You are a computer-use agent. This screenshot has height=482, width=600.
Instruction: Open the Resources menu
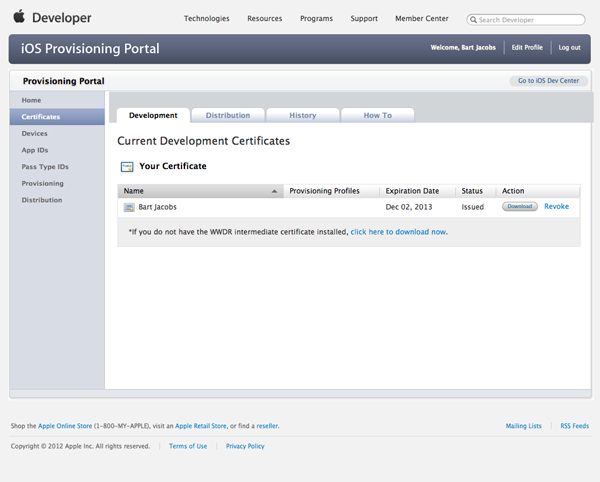(x=264, y=18)
